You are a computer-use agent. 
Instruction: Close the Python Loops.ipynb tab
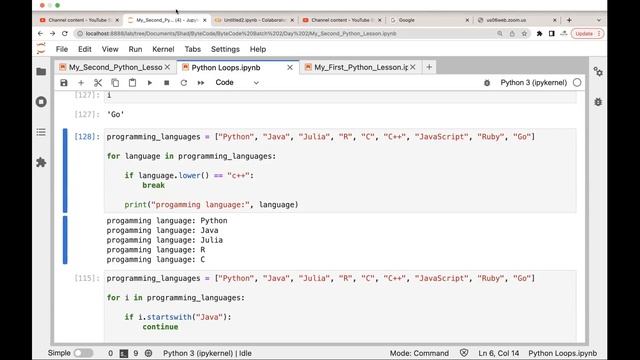click(290, 67)
